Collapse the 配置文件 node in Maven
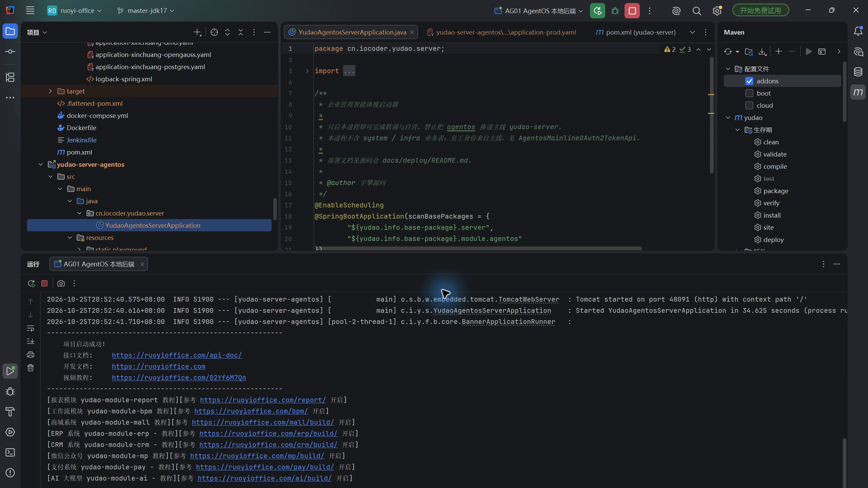 point(728,69)
